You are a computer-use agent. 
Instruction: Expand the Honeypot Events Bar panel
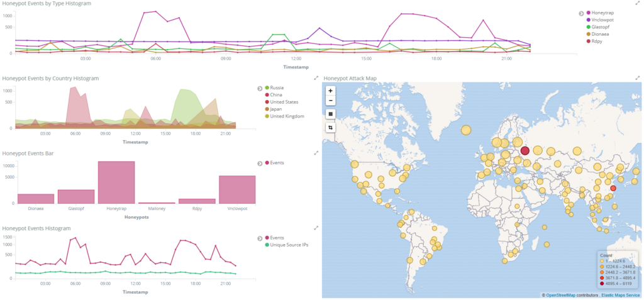(316, 153)
